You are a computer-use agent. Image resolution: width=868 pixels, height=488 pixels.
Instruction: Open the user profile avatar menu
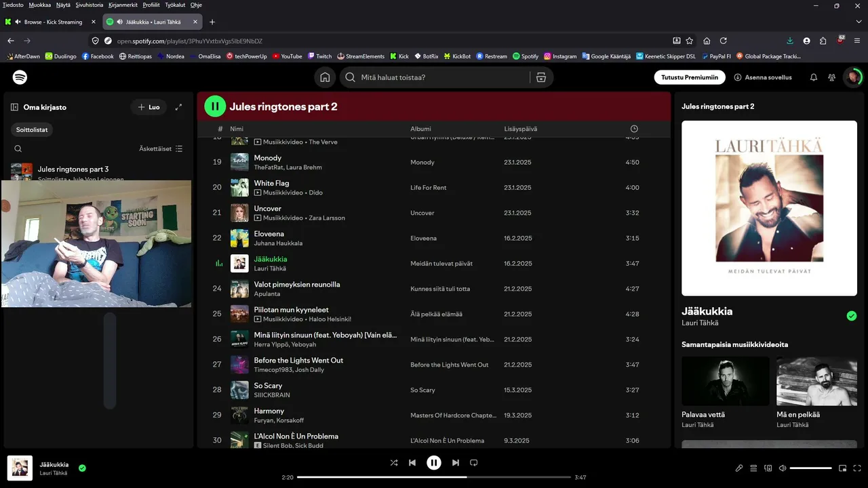coord(852,77)
